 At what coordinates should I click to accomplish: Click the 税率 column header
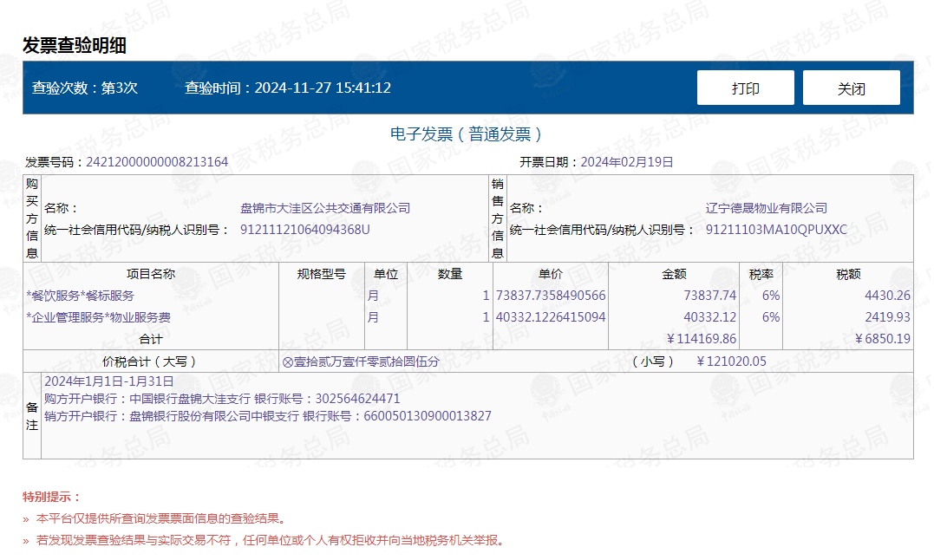(761, 274)
